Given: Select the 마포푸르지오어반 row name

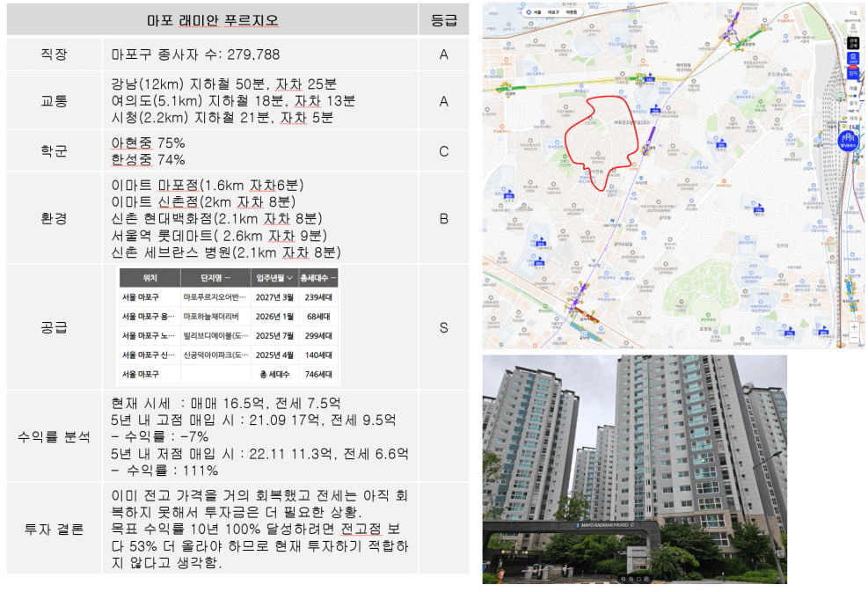Looking at the screenshot, I should tap(215, 297).
